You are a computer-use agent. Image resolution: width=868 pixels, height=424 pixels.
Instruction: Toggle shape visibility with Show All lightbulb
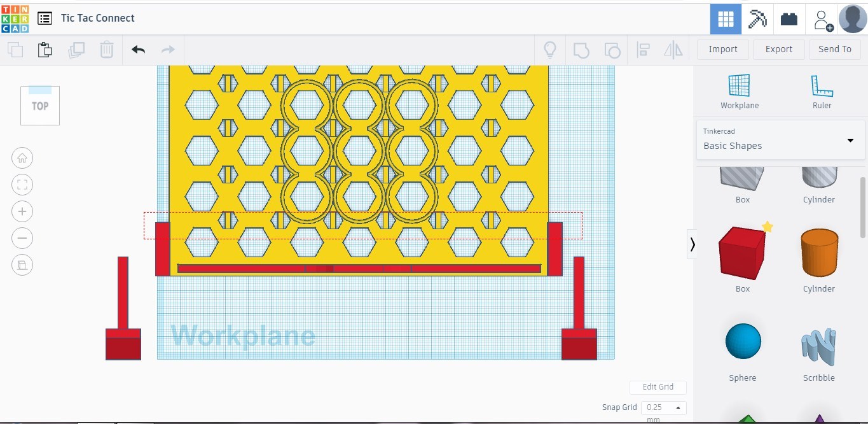[549, 49]
